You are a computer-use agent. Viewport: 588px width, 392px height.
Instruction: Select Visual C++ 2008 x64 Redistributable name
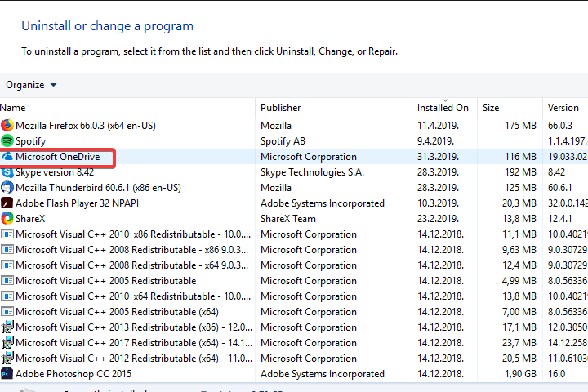click(131, 265)
